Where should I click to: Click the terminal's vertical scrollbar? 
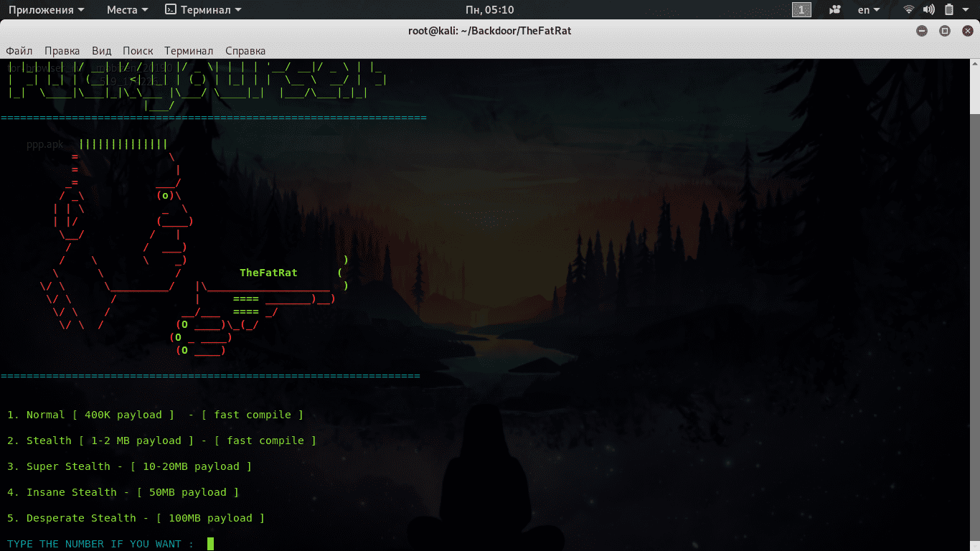(976, 86)
